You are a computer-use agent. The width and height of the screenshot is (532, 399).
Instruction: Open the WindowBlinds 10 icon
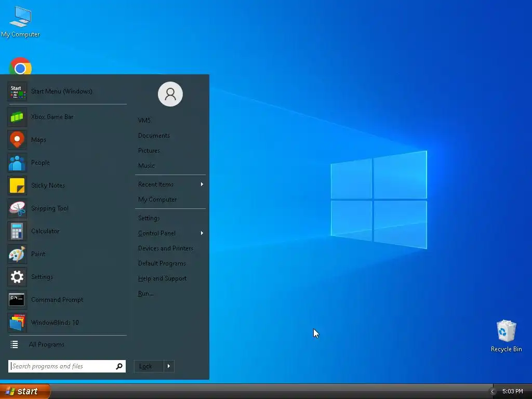pos(17,323)
